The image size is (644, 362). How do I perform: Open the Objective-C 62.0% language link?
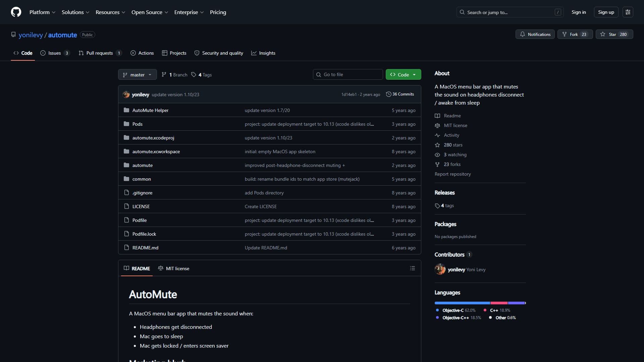(x=455, y=310)
